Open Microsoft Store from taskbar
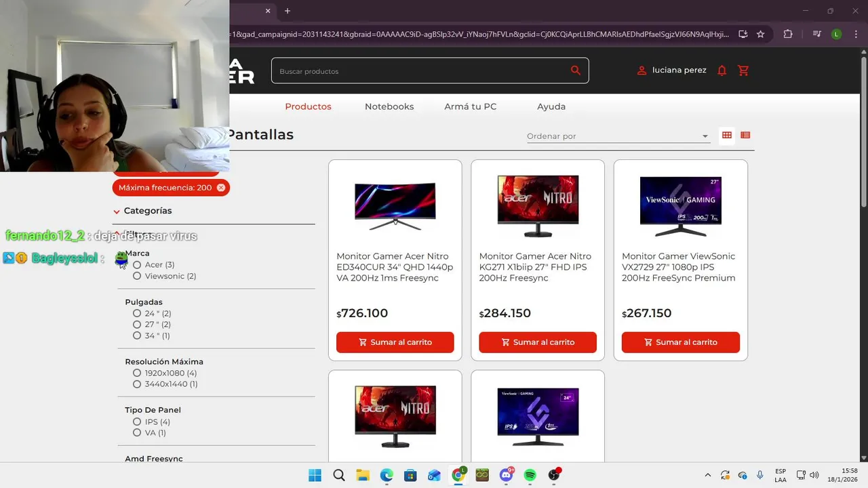The height and width of the screenshot is (488, 868). (x=410, y=475)
